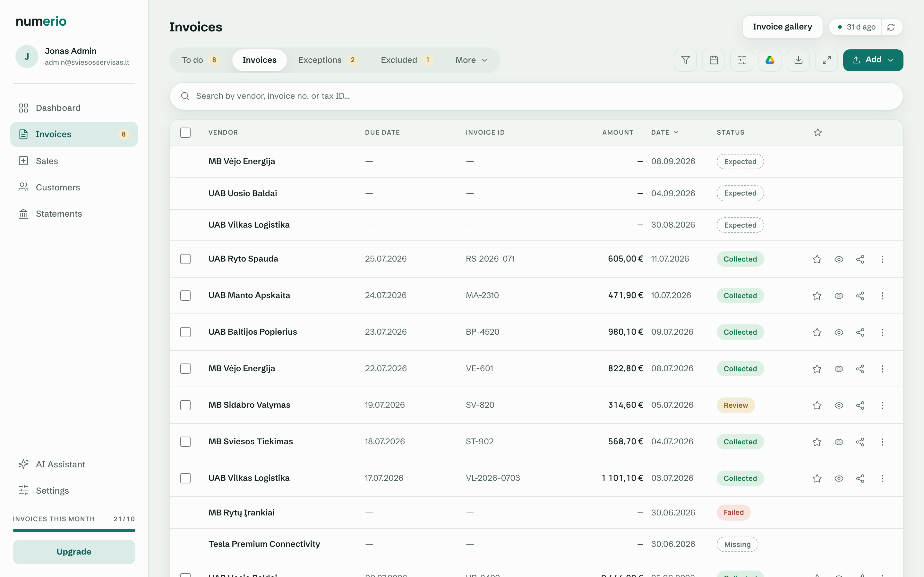The height and width of the screenshot is (577, 924).
Task: Click the Upgrade button
Action: coord(74,552)
